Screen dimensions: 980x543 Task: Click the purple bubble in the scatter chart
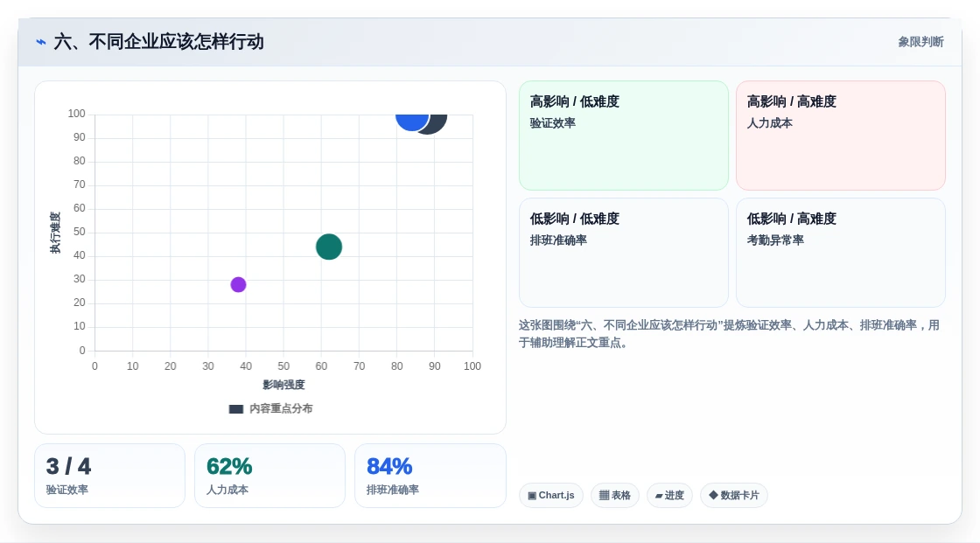[x=238, y=284]
